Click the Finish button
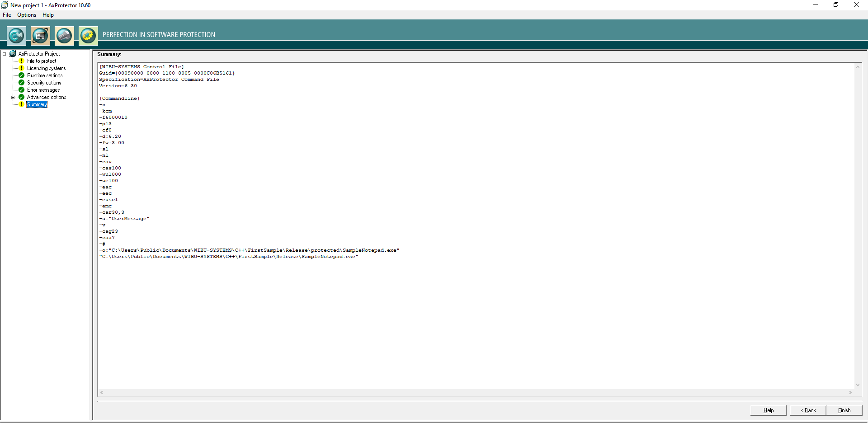This screenshot has width=868, height=423. click(844, 410)
